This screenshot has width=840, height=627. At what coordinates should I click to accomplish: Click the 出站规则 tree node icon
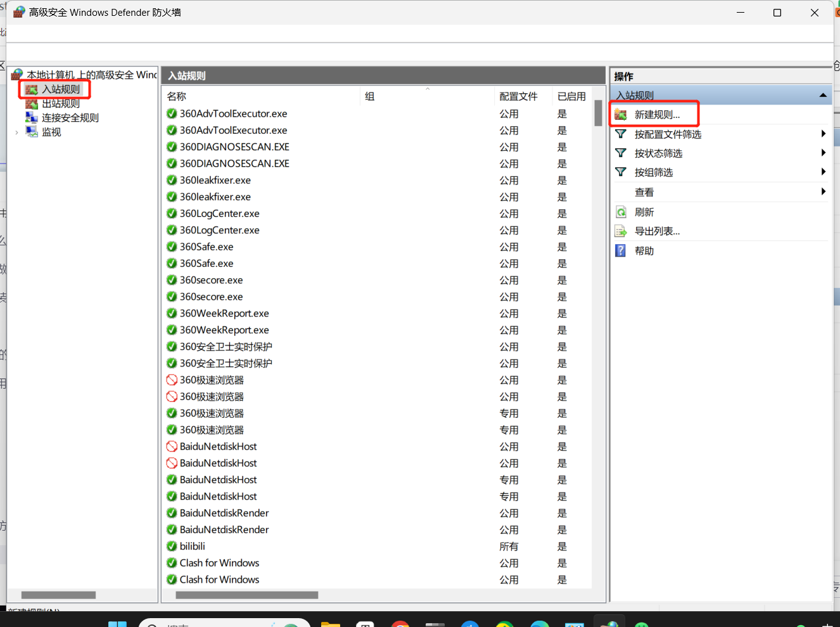click(32, 104)
